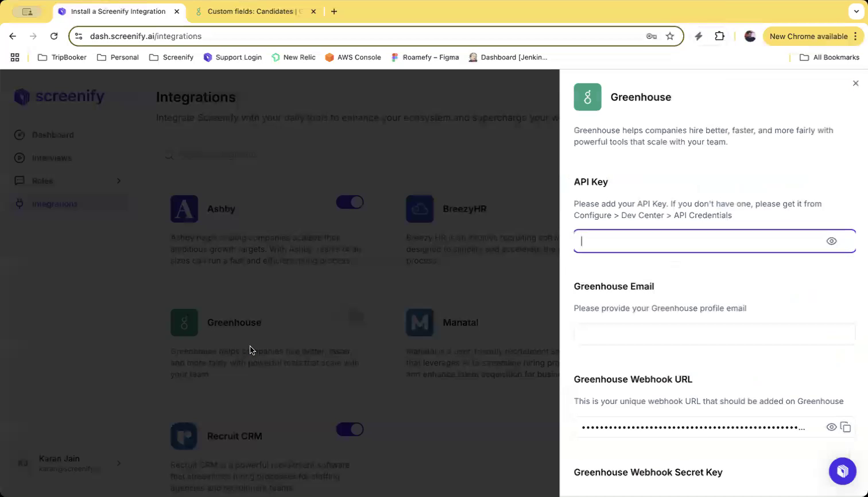Close the Greenhouse integration panel
Image resolution: width=868 pixels, height=497 pixels.
point(855,83)
